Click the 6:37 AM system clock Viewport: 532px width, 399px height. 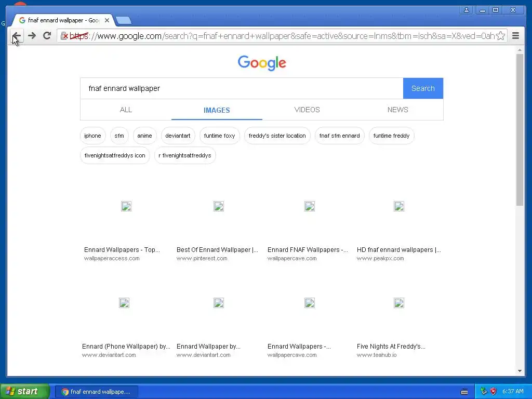click(513, 392)
